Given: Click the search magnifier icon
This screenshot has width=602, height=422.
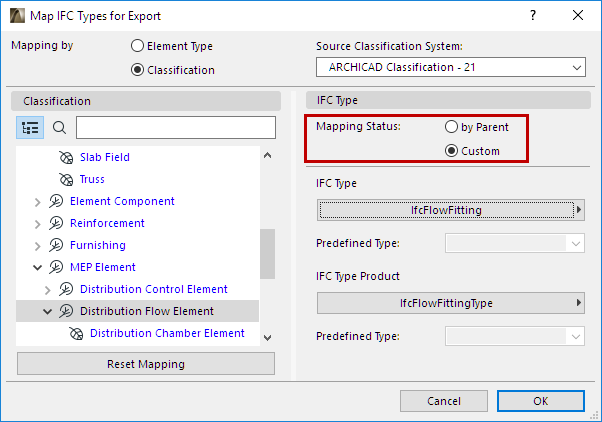Looking at the screenshot, I should (x=59, y=128).
